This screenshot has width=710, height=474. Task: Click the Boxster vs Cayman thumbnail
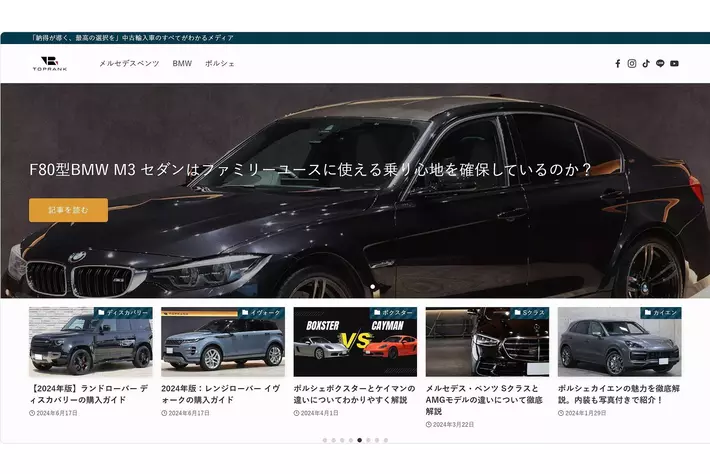tap(355, 343)
